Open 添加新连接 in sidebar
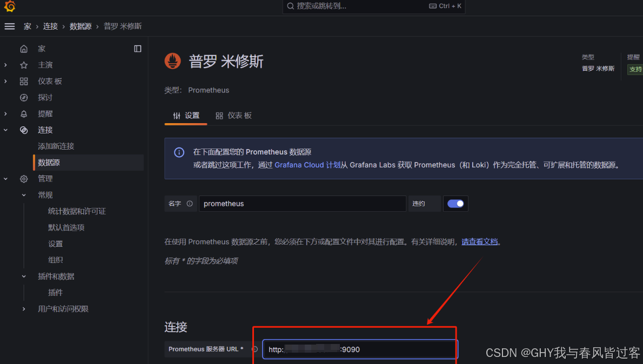Image resolution: width=643 pixels, height=364 pixels. coord(56,146)
